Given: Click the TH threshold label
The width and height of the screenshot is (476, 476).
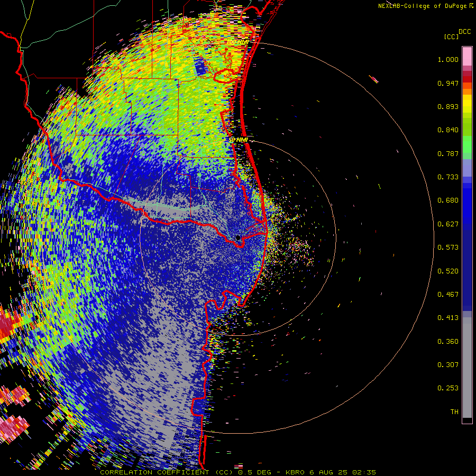Looking at the screenshot, I should coord(454,412).
